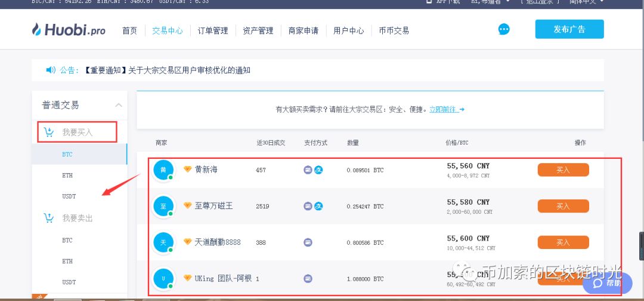
Task: Click Alipay payment icon in 至尊万磁王 row
Action: click(318, 206)
